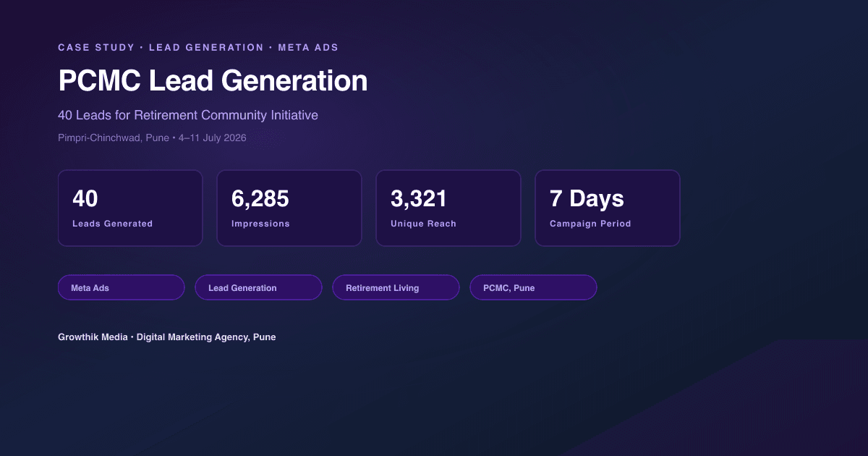Click the 7 Days Campaign Period card
Image resolution: width=868 pixels, height=456 pixels.
point(608,208)
